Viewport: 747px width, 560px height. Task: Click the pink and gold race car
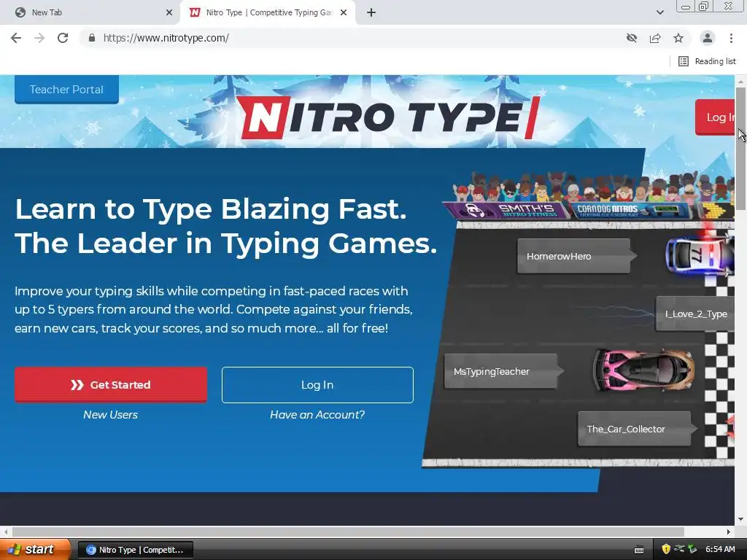643,370
